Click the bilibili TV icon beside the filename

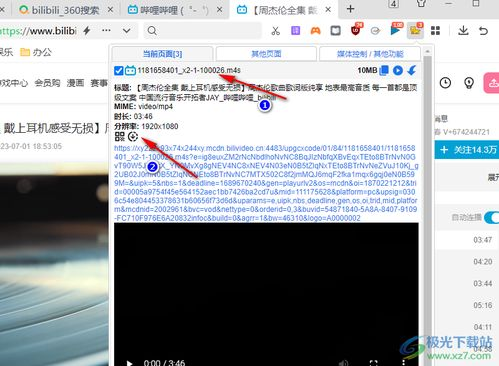click(130, 70)
